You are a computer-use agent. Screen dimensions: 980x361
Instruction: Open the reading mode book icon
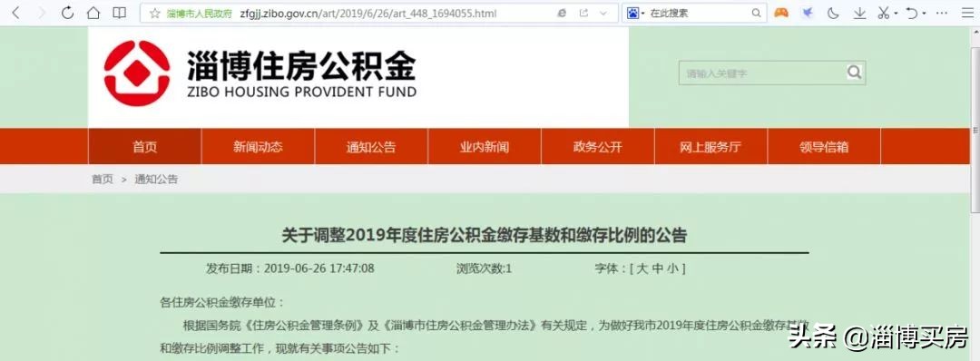[x=119, y=13]
